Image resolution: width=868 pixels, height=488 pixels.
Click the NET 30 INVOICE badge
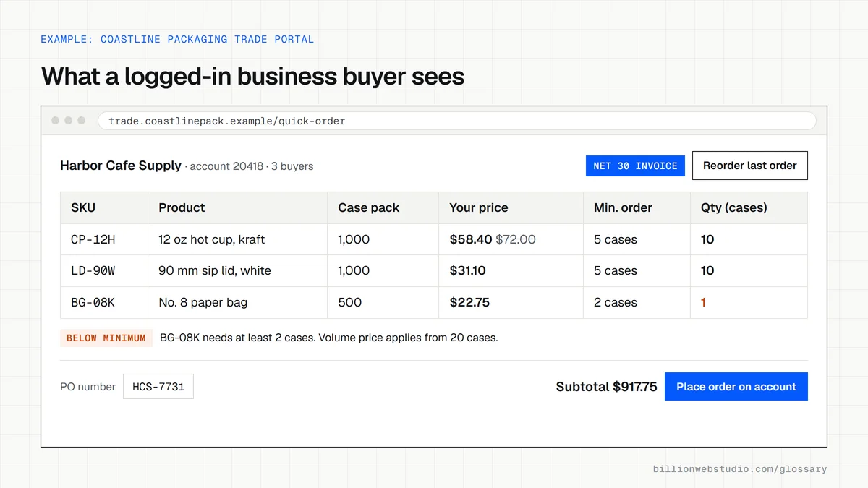click(x=635, y=166)
